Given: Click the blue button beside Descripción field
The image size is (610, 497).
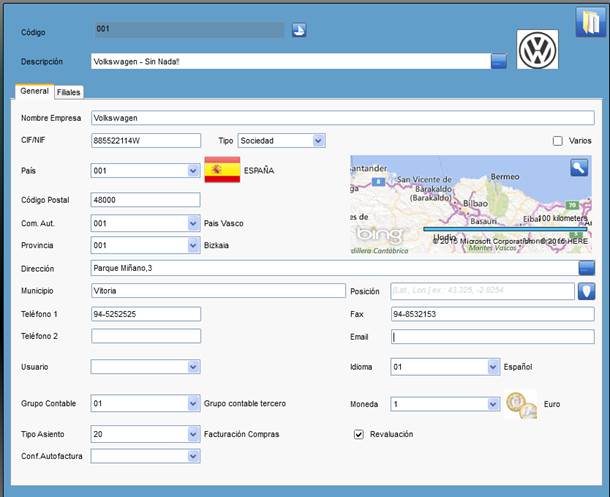Looking at the screenshot, I should click(x=499, y=61).
